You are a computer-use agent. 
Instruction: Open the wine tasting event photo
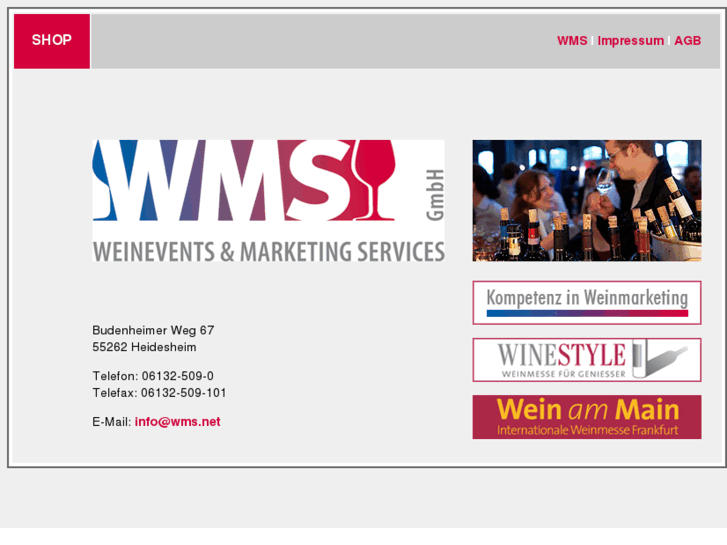click(x=587, y=200)
